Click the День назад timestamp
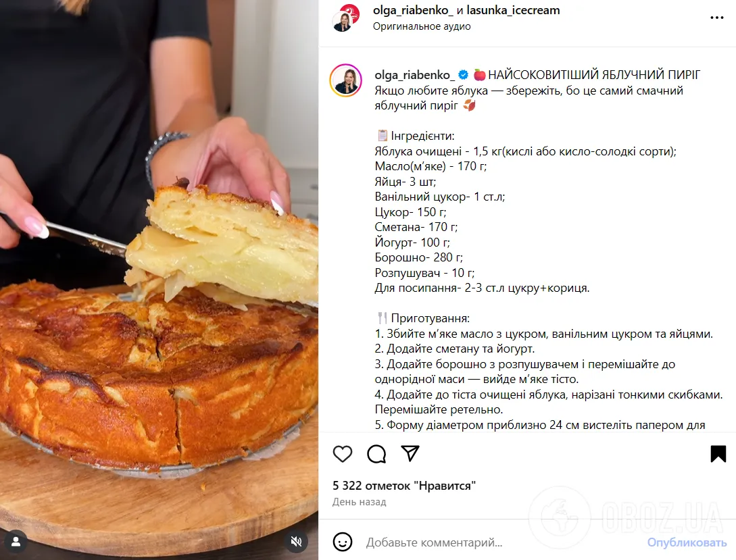This screenshot has width=736, height=560. coord(359,502)
